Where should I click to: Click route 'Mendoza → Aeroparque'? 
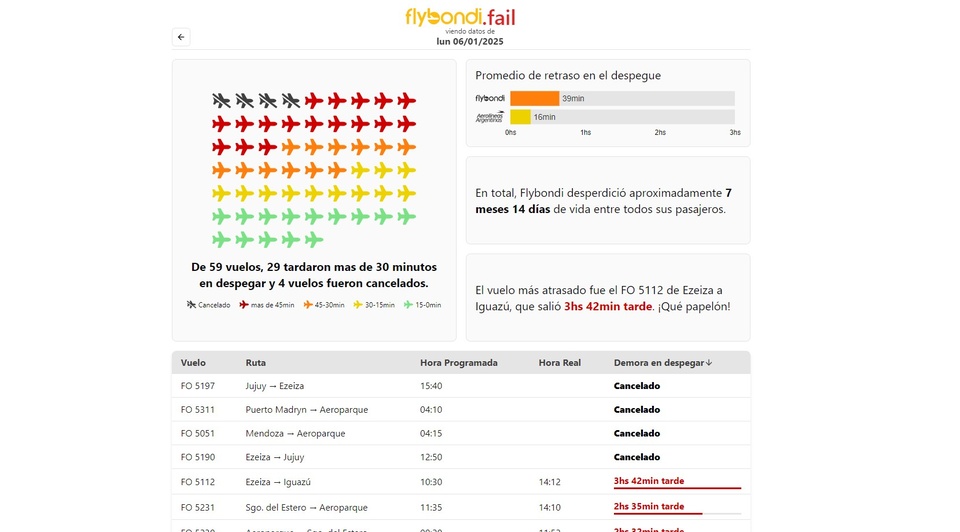coord(295,433)
